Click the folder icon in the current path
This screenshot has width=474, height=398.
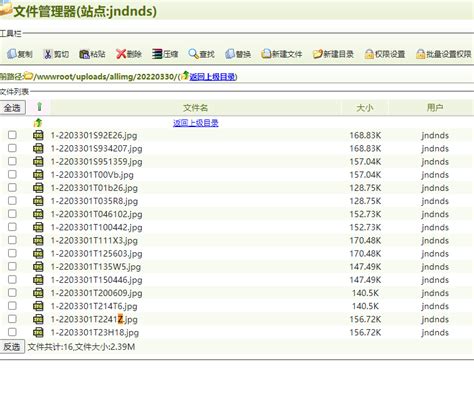tap(28, 76)
